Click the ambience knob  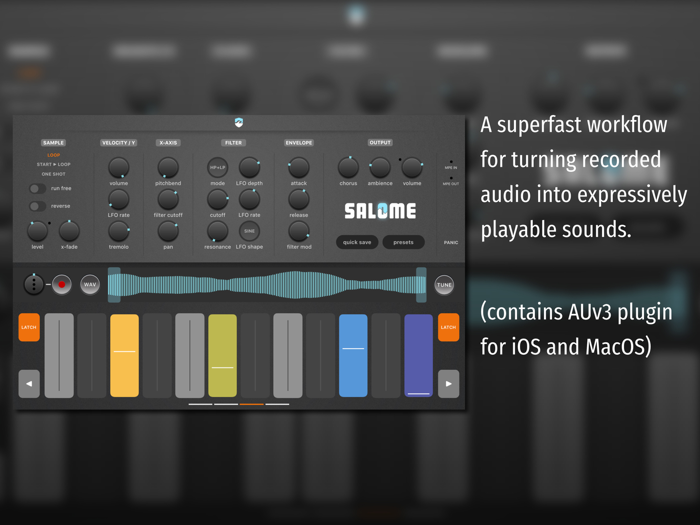click(380, 167)
